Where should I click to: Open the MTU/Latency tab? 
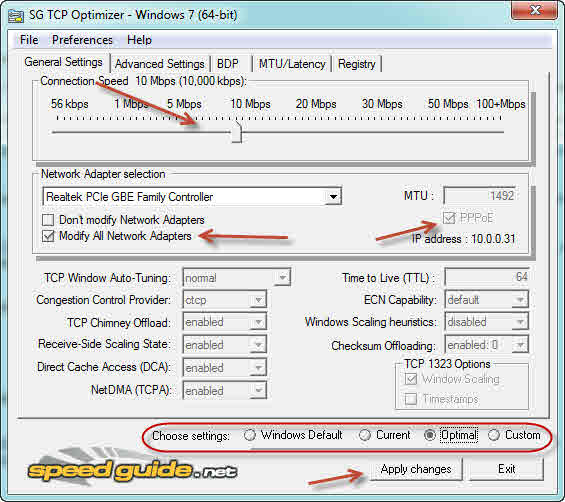292,64
